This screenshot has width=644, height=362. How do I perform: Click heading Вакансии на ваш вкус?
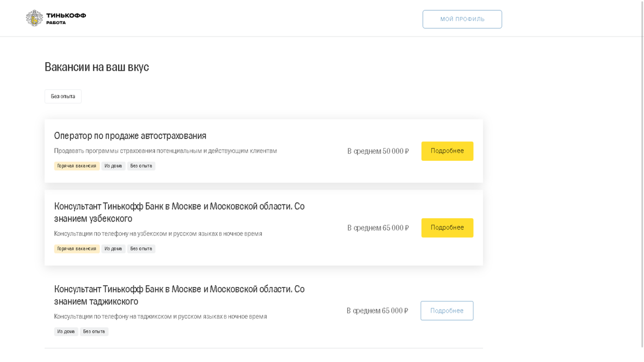pyautogui.click(x=97, y=67)
